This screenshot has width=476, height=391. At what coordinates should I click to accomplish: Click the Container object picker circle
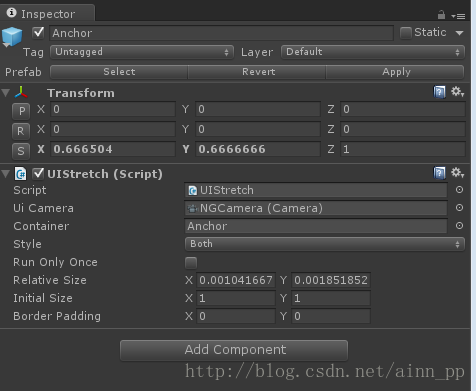(459, 226)
